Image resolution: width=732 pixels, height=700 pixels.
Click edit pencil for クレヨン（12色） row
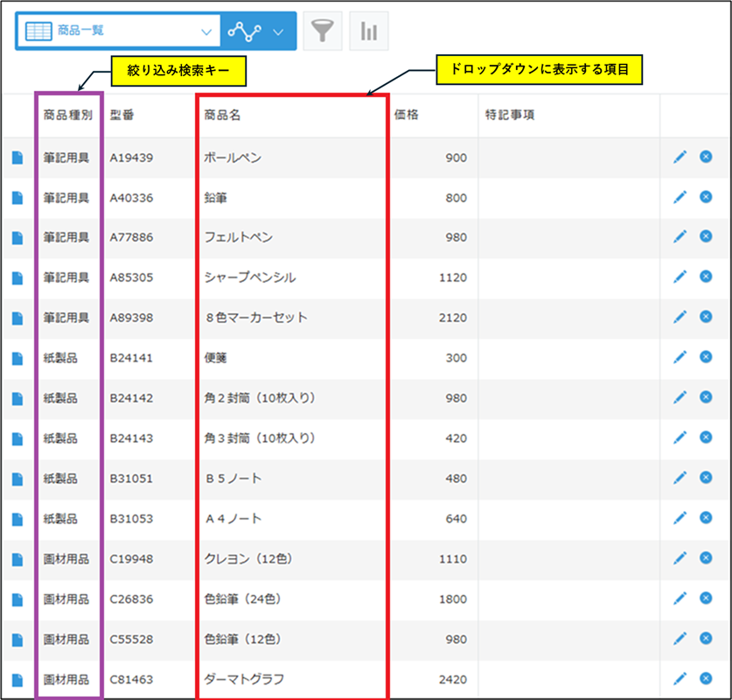coord(680,558)
